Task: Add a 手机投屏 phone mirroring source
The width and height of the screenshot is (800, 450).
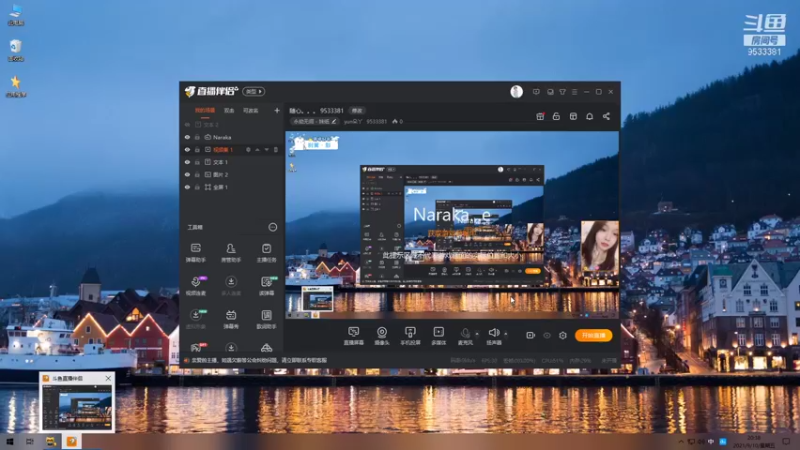Action: [410, 336]
